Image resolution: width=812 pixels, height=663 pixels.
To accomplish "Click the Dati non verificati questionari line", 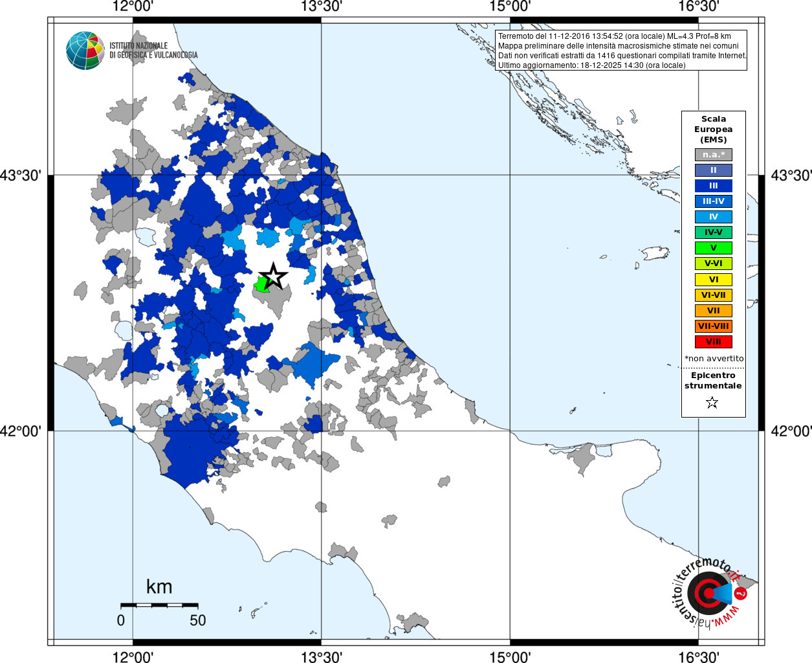I will coord(622,56).
